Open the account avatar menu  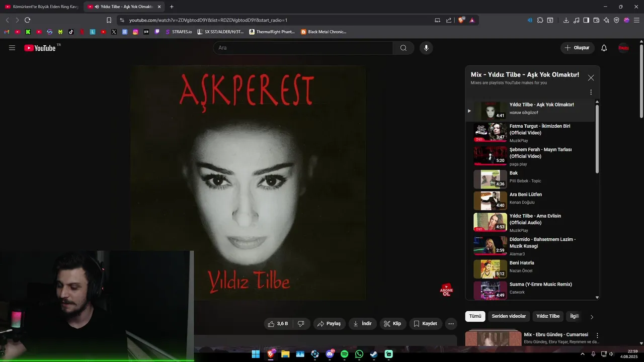click(623, 48)
